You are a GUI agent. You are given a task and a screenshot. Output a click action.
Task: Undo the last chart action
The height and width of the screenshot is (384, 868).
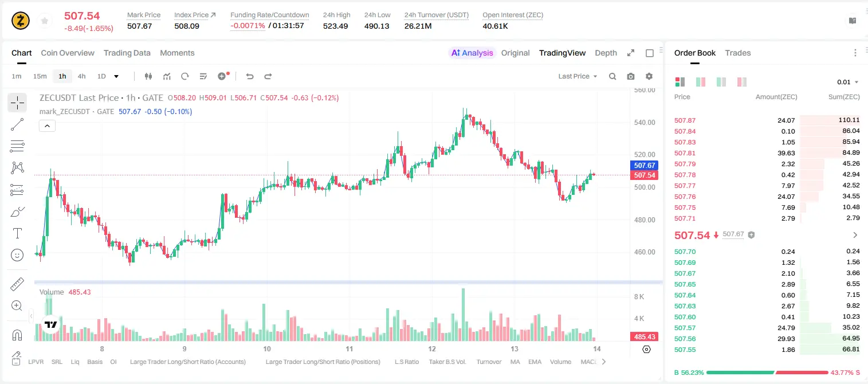(x=249, y=76)
